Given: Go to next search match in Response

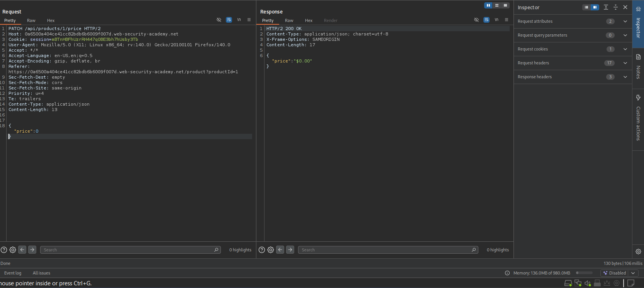Looking at the screenshot, I should pos(290,250).
